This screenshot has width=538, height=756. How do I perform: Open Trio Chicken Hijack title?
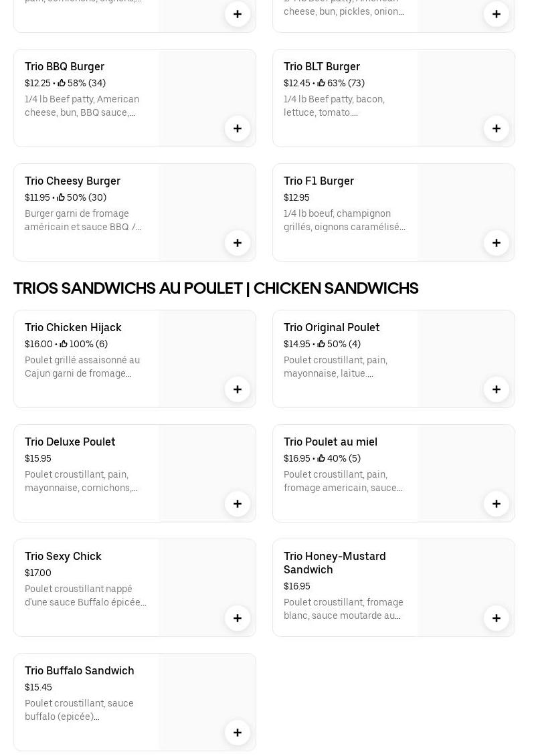(x=73, y=327)
